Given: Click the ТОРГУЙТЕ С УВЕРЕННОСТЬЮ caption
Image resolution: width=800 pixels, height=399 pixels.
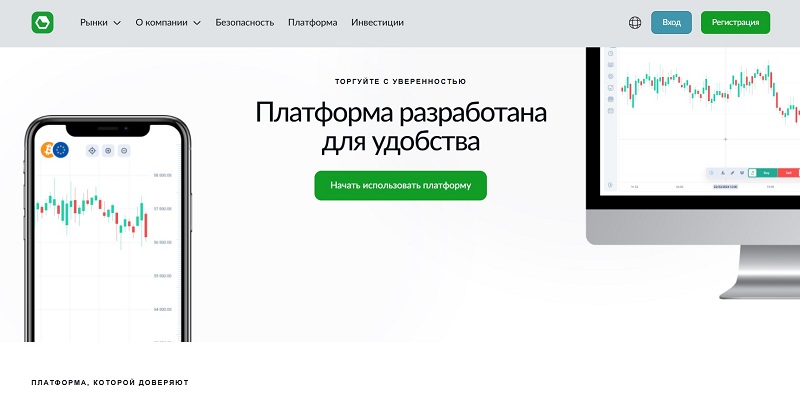Looking at the screenshot, I should pyautogui.click(x=401, y=81).
